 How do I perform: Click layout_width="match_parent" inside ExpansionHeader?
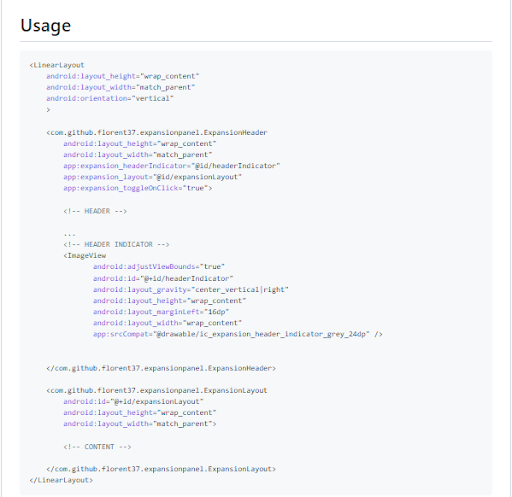coord(138,155)
